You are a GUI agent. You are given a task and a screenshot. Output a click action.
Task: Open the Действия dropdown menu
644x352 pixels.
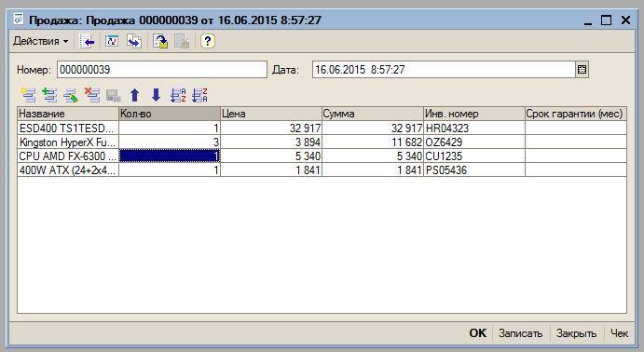40,41
